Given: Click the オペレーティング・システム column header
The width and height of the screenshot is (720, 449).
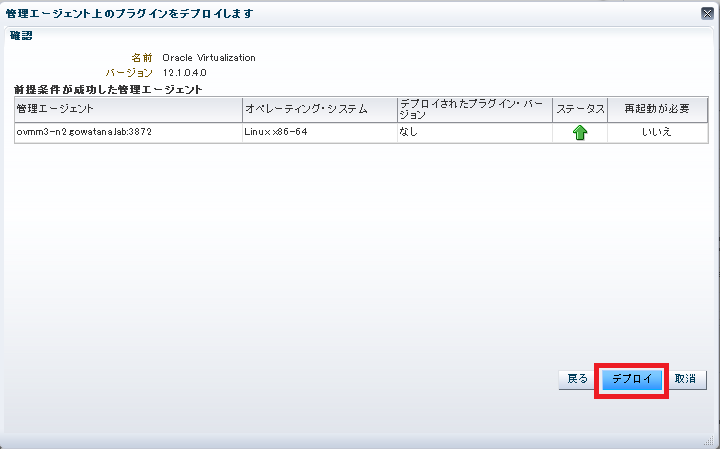Looking at the screenshot, I should [320, 109].
